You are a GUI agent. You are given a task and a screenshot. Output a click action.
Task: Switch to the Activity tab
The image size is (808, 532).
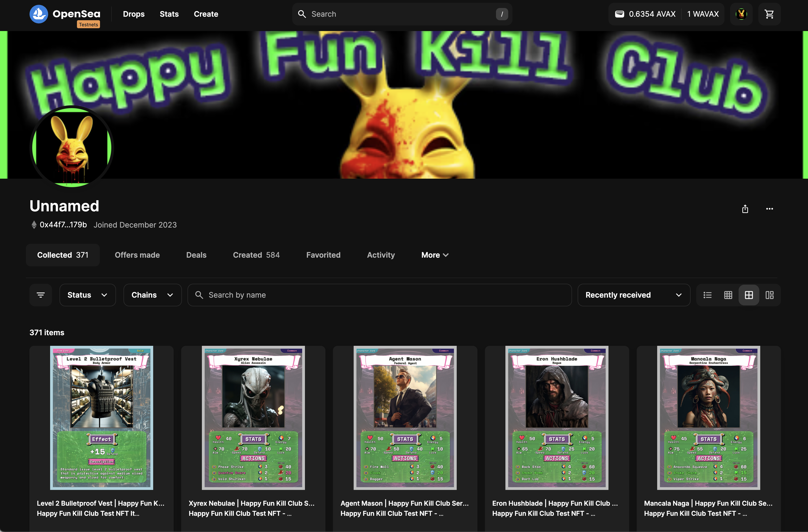click(380, 255)
